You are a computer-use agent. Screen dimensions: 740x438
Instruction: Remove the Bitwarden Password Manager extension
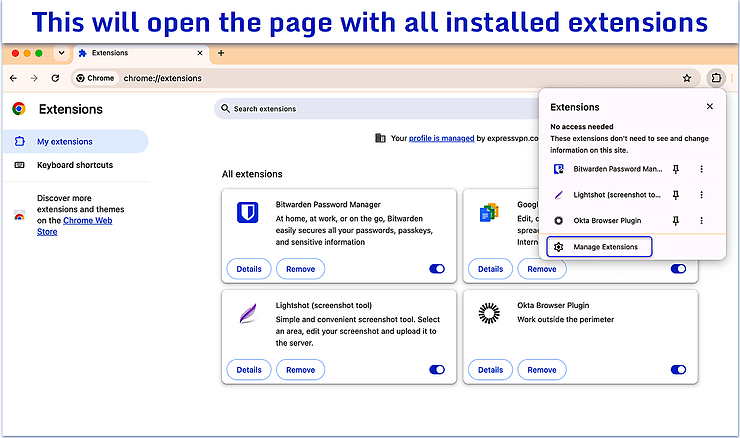tap(300, 269)
